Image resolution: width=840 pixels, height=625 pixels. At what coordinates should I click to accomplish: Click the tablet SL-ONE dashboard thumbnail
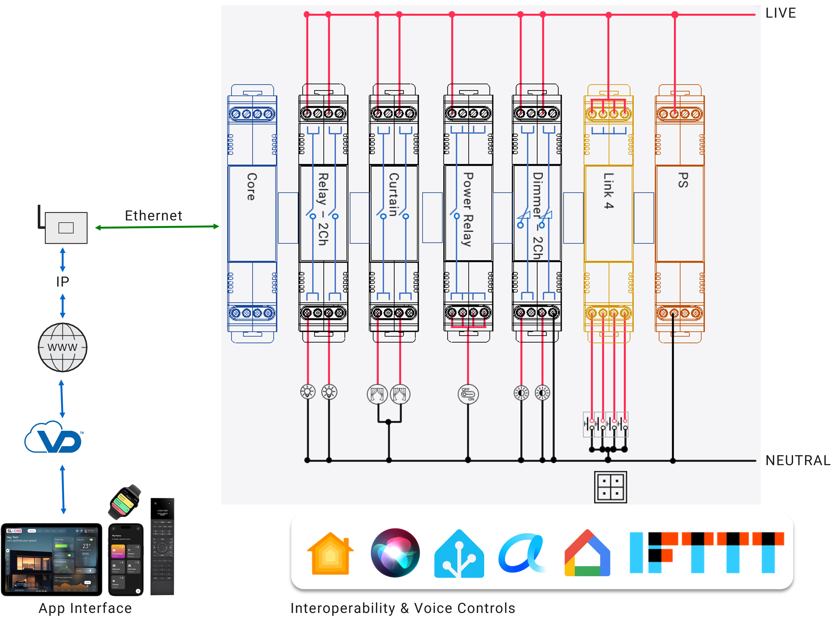[x=51, y=559]
